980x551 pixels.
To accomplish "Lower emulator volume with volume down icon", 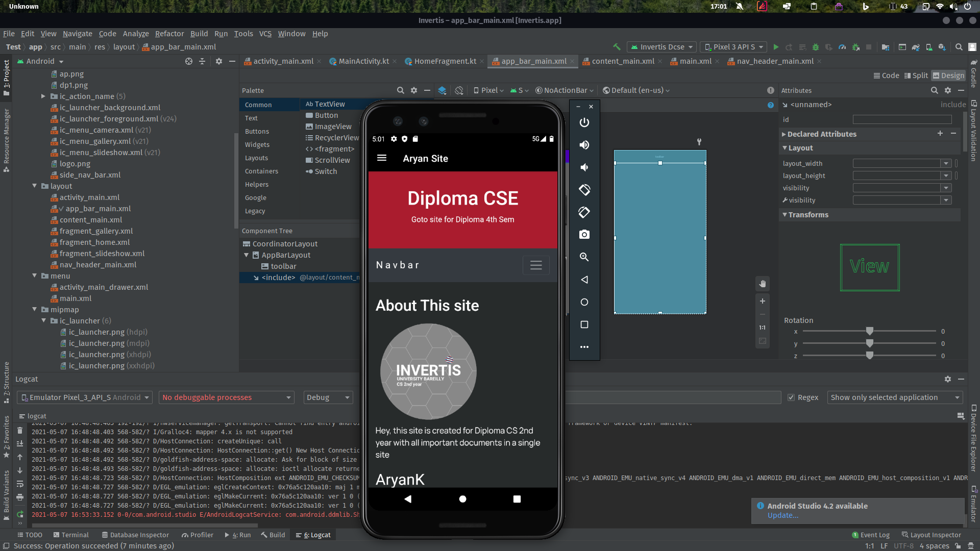I will [584, 167].
